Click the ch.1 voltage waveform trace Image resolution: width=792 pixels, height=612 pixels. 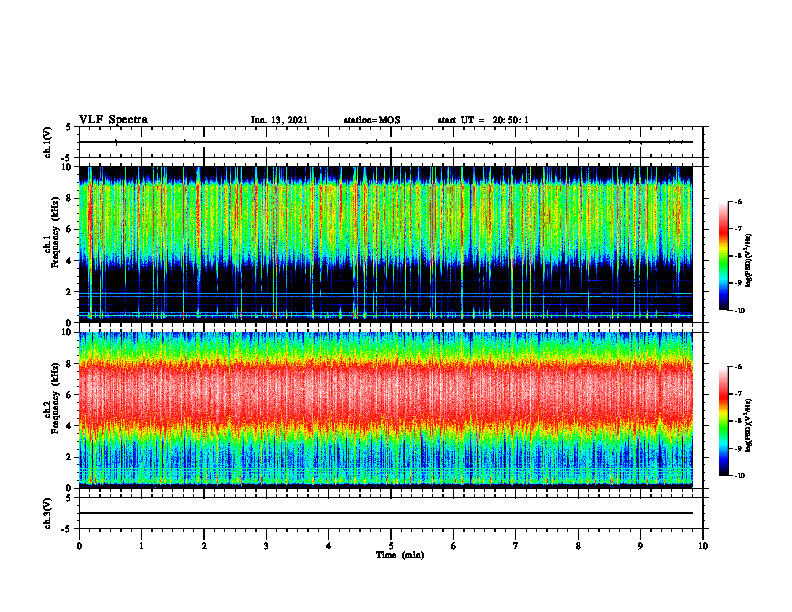pyautogui.click(x=386, y=142)
